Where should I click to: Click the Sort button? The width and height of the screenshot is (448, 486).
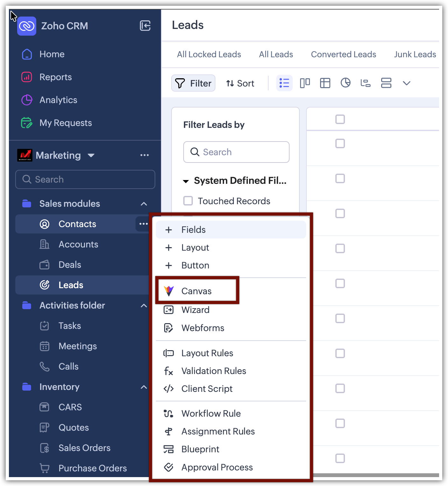[240, 83]
